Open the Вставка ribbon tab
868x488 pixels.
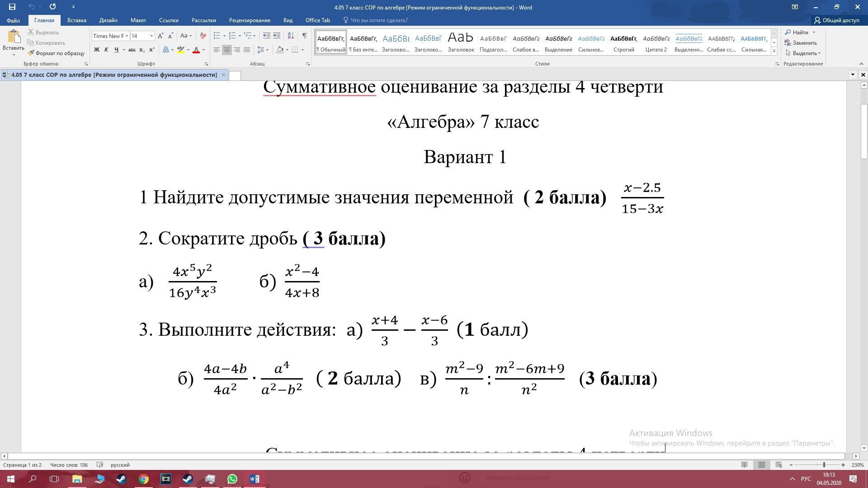[x=76, y=20]
